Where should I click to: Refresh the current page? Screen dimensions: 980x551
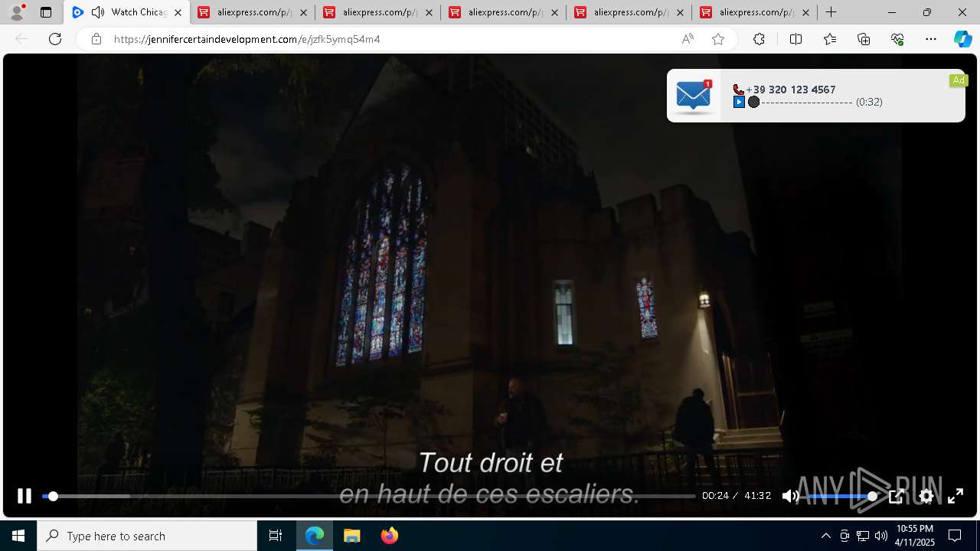pyautogui.click(x=55, y=39)
